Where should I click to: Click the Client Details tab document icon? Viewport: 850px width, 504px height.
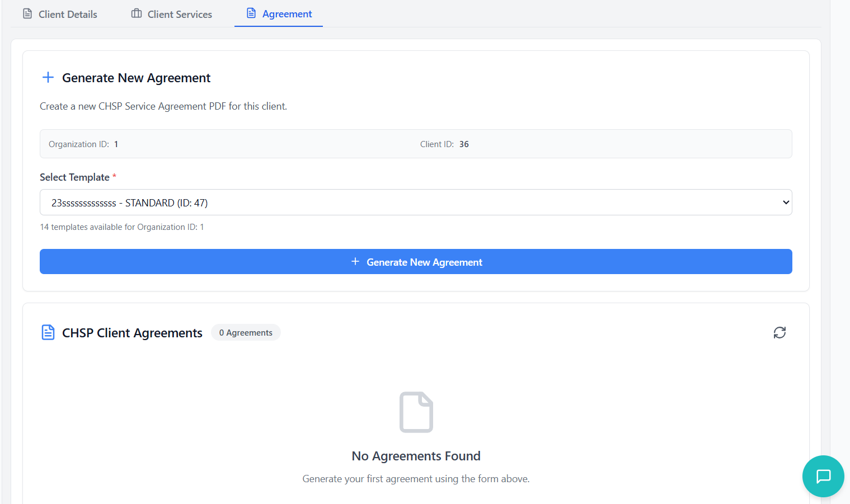tap(27, 13)
